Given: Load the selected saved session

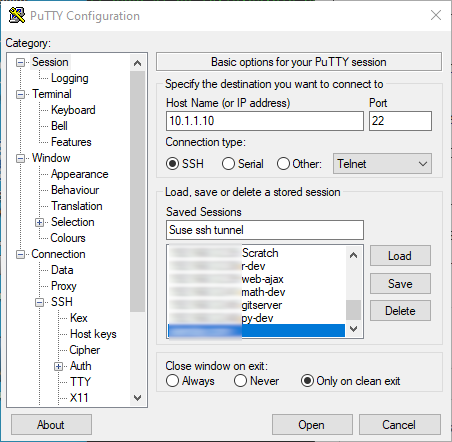Looking at the screenshot, I should pos(400,256).
